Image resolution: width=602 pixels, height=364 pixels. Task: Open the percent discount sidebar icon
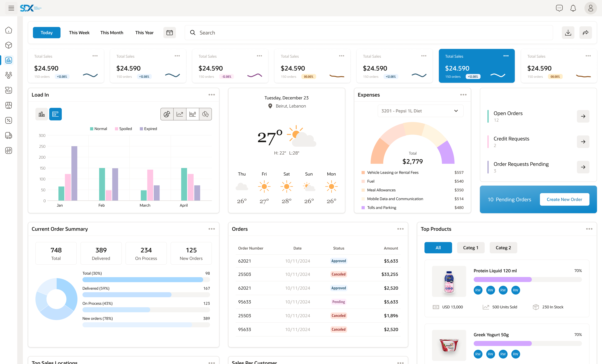click(9, 120)
